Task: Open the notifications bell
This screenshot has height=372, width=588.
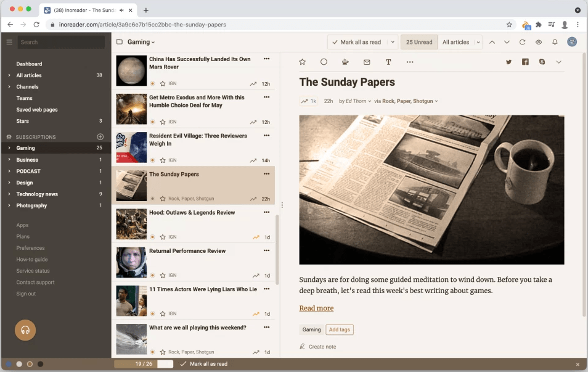Action: coord(555,42)
